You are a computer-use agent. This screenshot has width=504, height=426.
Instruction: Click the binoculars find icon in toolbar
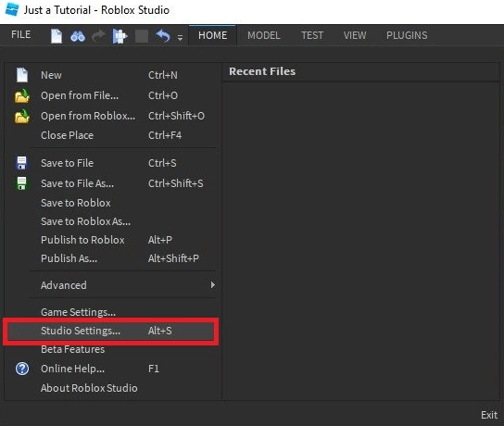78,36
